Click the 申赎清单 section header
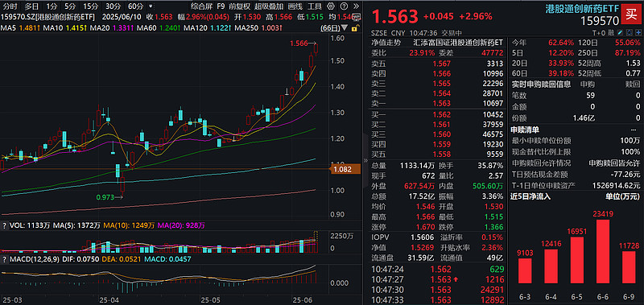The image size is (644, 305). point(525,130)
